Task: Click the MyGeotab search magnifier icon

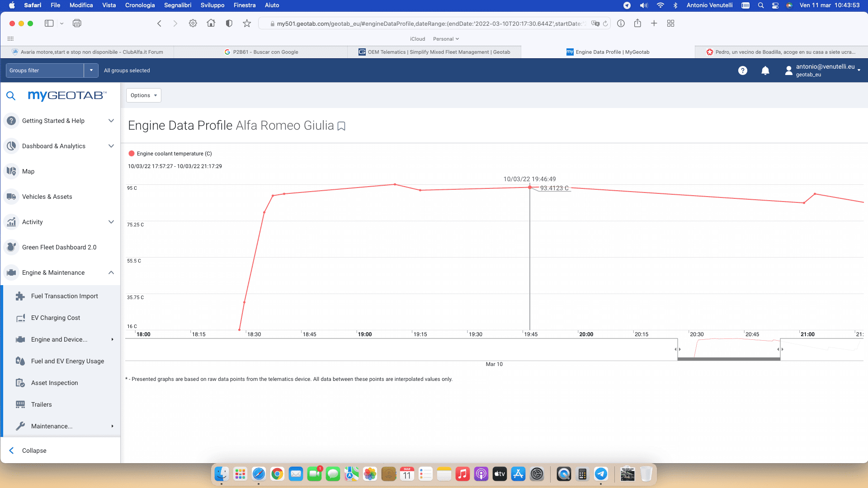Action: [x=11, y=96]
